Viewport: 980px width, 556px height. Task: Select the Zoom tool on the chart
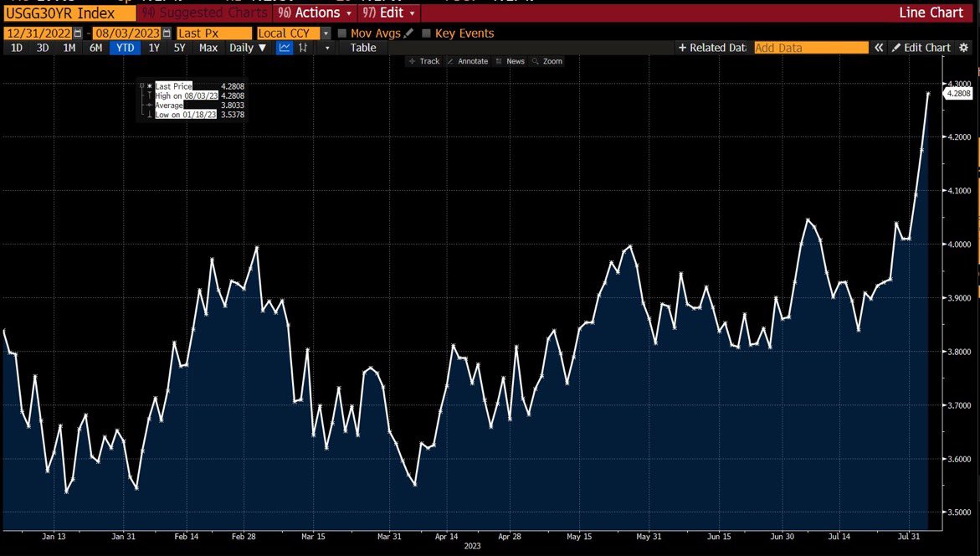coord(552,60)
